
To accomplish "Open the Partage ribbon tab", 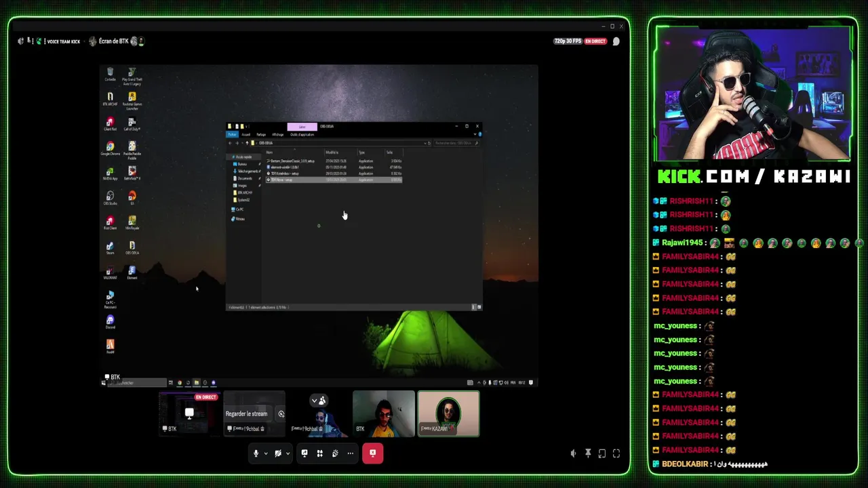I will pyautogui.click(x=261, y=134).
